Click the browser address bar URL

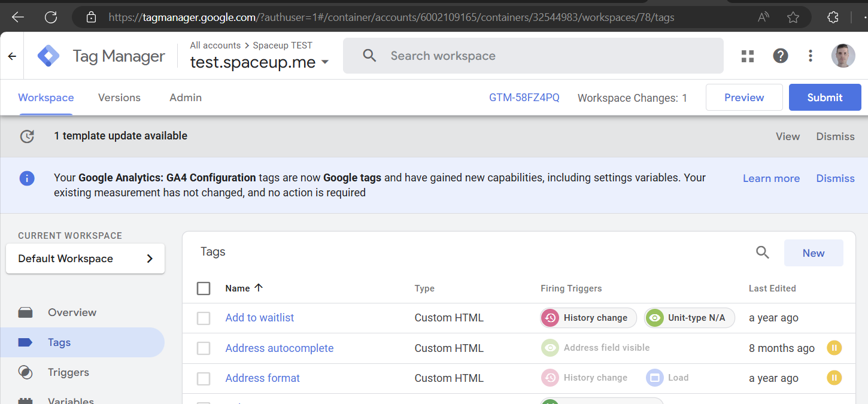pos(391,17)
